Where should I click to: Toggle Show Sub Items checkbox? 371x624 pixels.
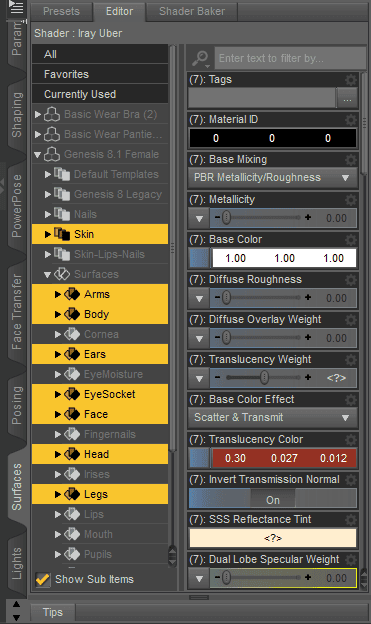[43, 579]
